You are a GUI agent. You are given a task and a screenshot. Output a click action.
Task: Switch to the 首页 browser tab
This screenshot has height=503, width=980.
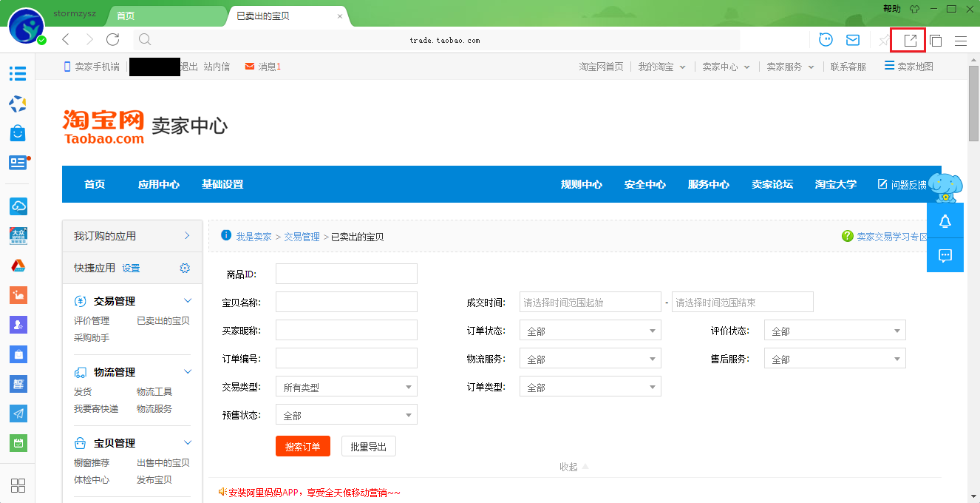[166, 16]
